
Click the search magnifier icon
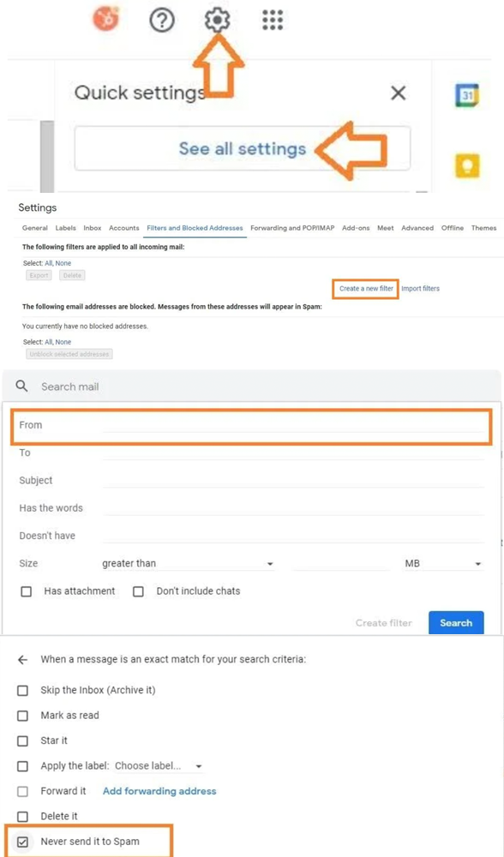tap(22, 387)
